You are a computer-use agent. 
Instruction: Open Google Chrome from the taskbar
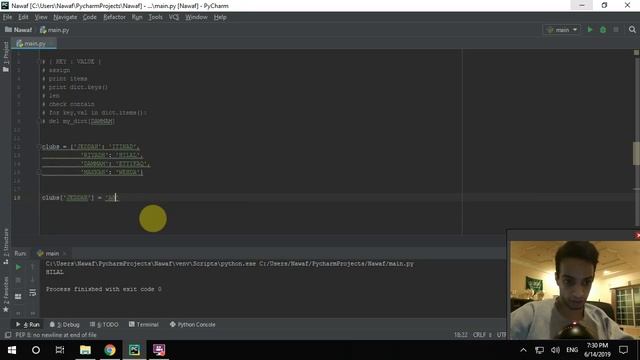coord(110,350)
